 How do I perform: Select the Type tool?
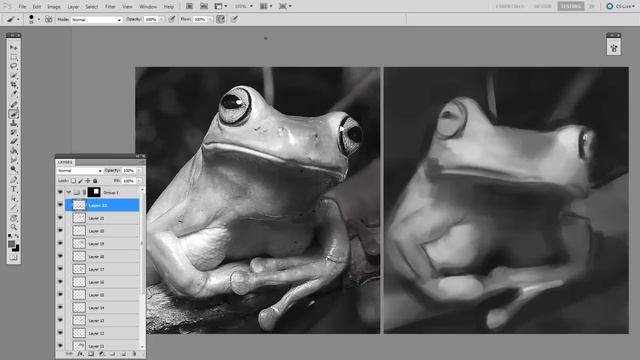tap(13, 189)
